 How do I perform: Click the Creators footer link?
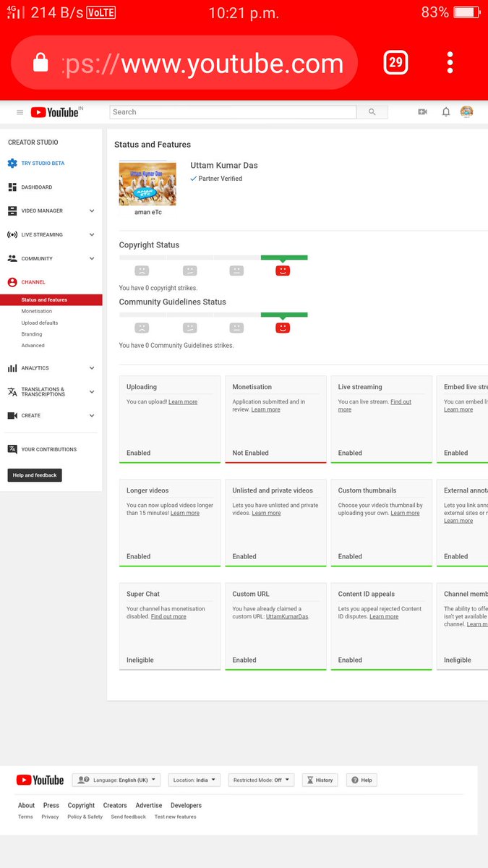point(115,805)
